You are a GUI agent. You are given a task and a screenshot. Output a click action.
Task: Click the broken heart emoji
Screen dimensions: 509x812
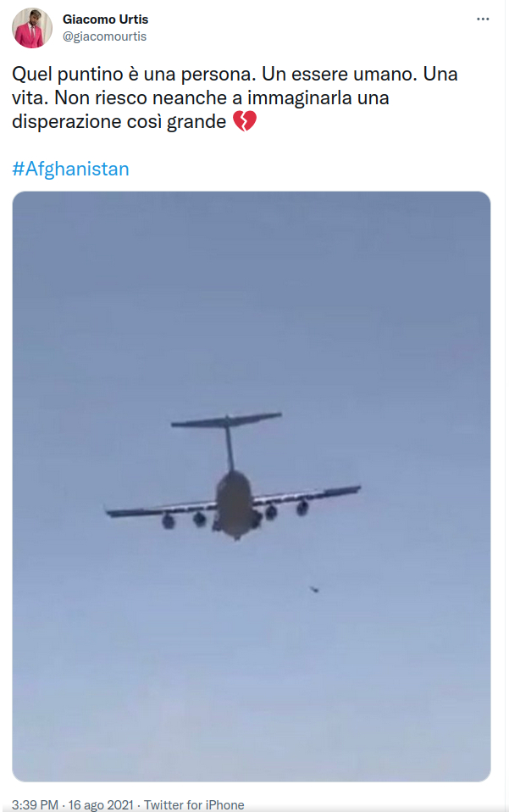tap(244, 121)
